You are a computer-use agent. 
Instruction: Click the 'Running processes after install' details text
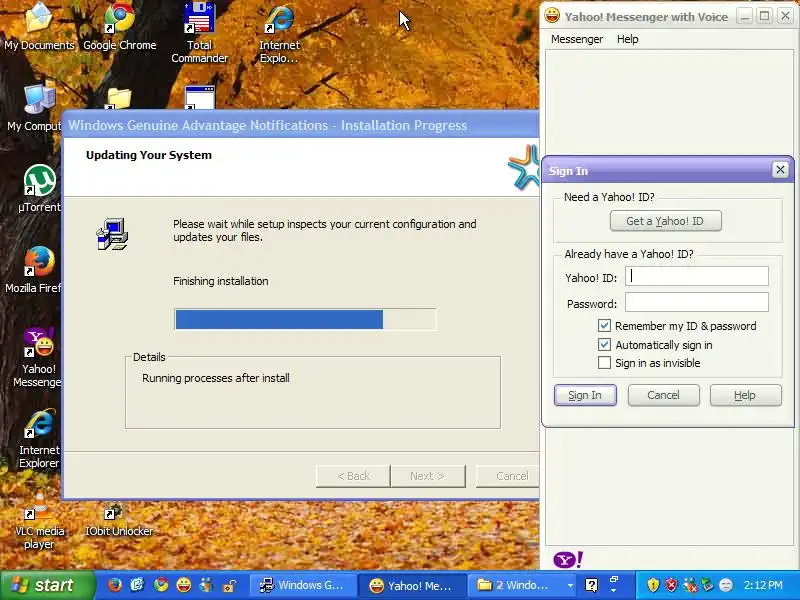tap(216, 378)
